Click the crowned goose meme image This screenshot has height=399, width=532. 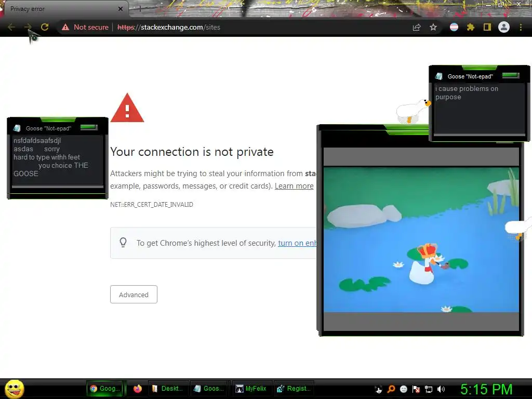tap(421, 240)
